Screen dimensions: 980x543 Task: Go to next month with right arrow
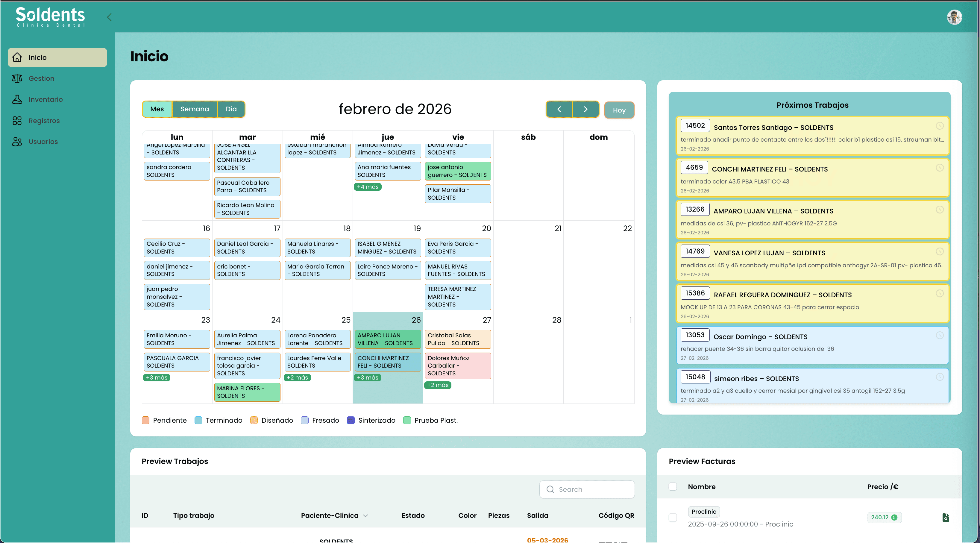click(585, 110)
